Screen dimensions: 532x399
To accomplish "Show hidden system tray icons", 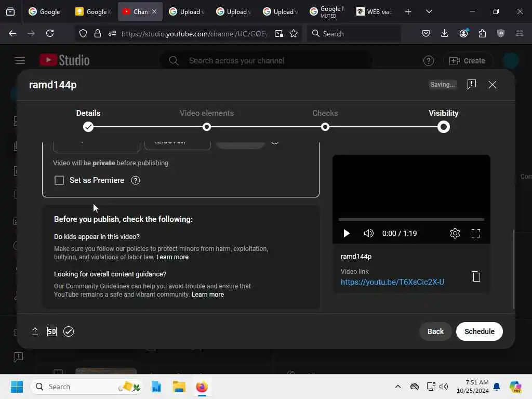I will (397, 387).
